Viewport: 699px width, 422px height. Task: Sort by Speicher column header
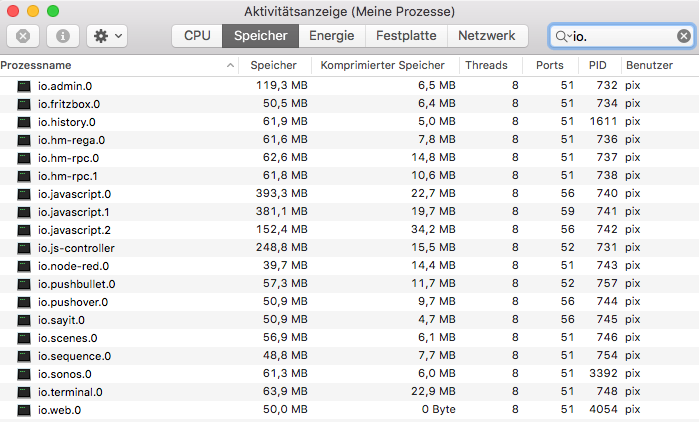point(273,65)
